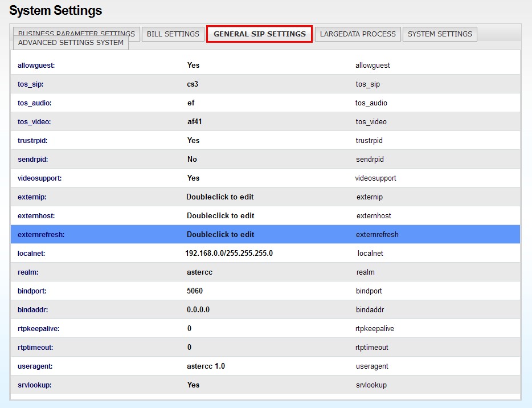This screenshot has height=408, width=532.
Task: Click the tos_video value af41
Action: click(195, 121)
